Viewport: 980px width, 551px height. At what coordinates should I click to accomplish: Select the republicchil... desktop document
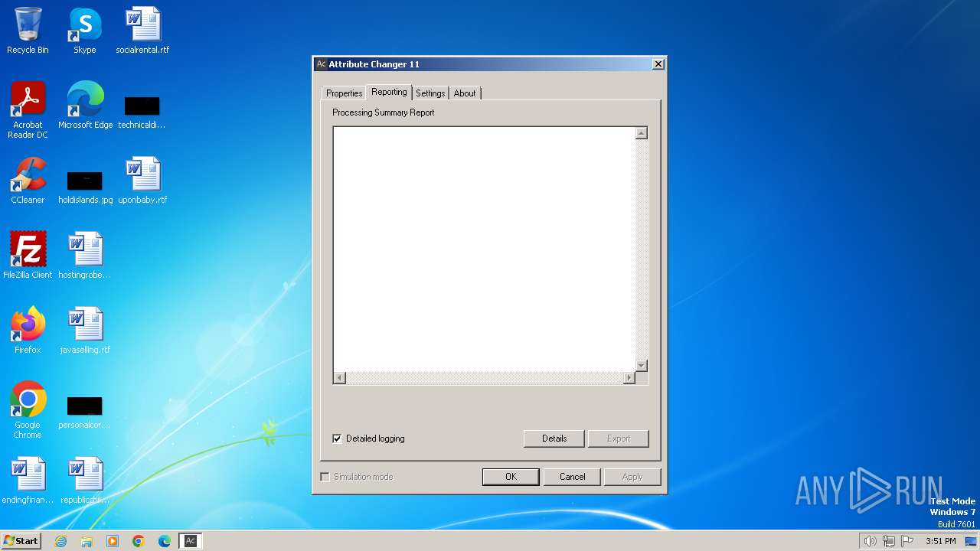coord(85,481)
